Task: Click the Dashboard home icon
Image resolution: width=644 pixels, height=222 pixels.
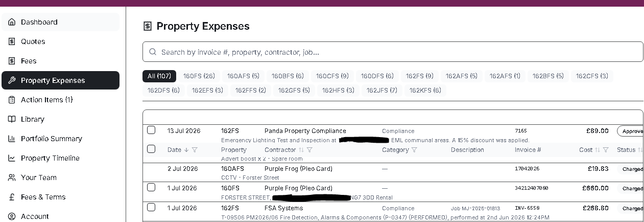Action: click(x=12, y=22)
